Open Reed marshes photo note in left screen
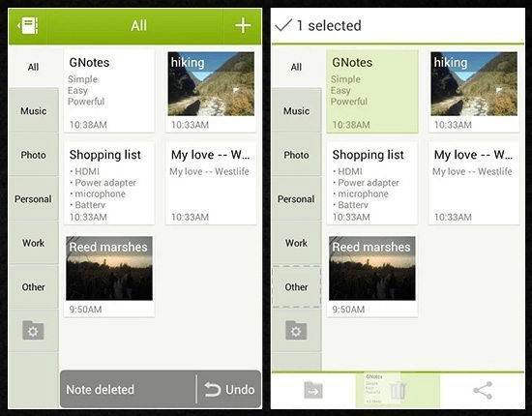Viewport: 532px width, 416px height. [109, 276]
